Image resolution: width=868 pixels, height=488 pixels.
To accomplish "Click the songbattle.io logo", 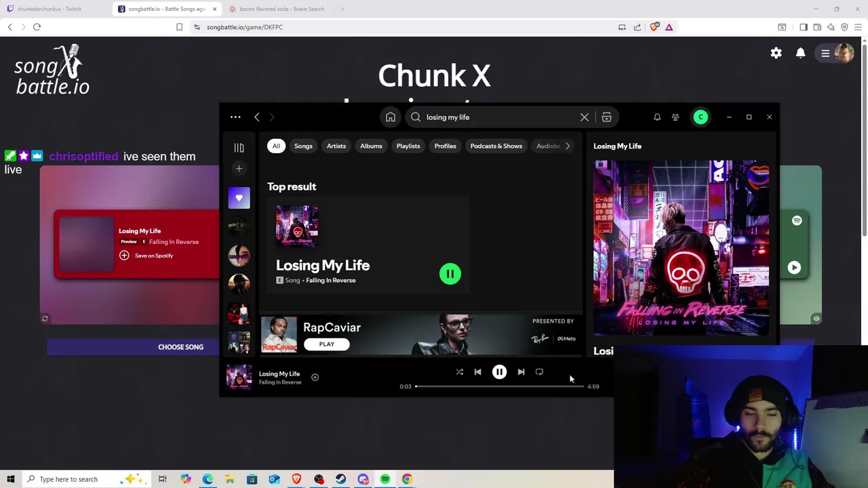I will [52, 70].
